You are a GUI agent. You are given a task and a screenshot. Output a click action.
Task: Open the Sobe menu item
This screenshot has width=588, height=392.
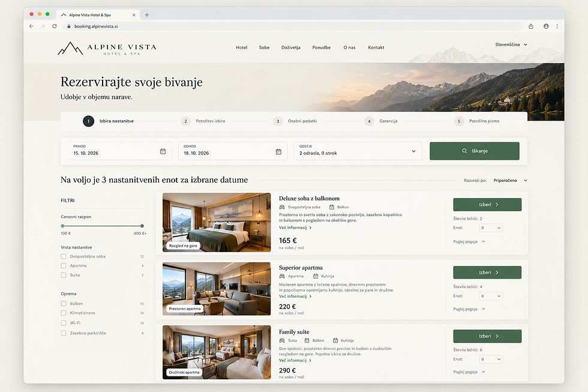pos(264,47)
